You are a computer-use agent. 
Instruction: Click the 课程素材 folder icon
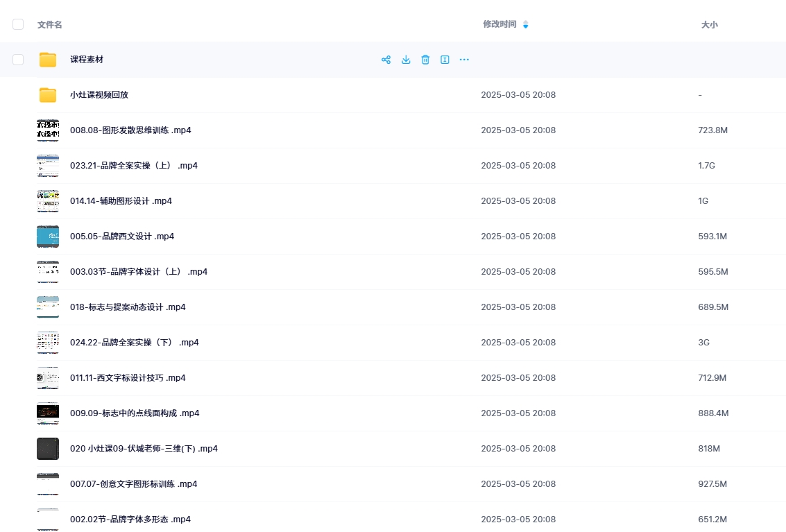(x=48, y=60)
